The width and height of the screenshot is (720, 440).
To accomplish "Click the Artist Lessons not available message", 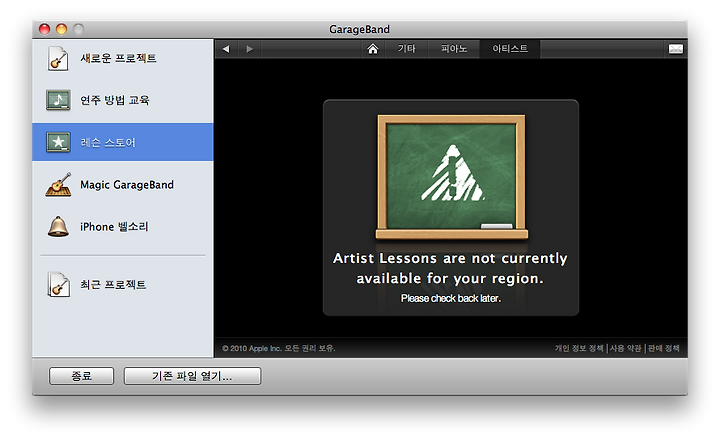I will tap(450, 268).
